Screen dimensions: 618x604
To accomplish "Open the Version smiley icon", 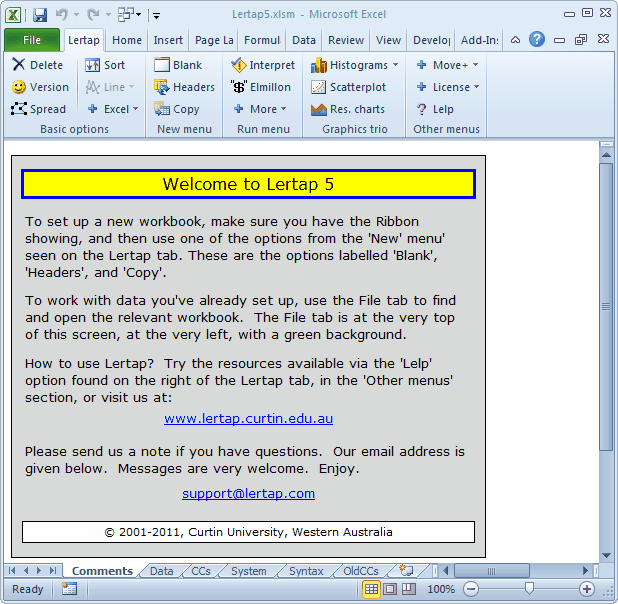I will pos(18,87).
